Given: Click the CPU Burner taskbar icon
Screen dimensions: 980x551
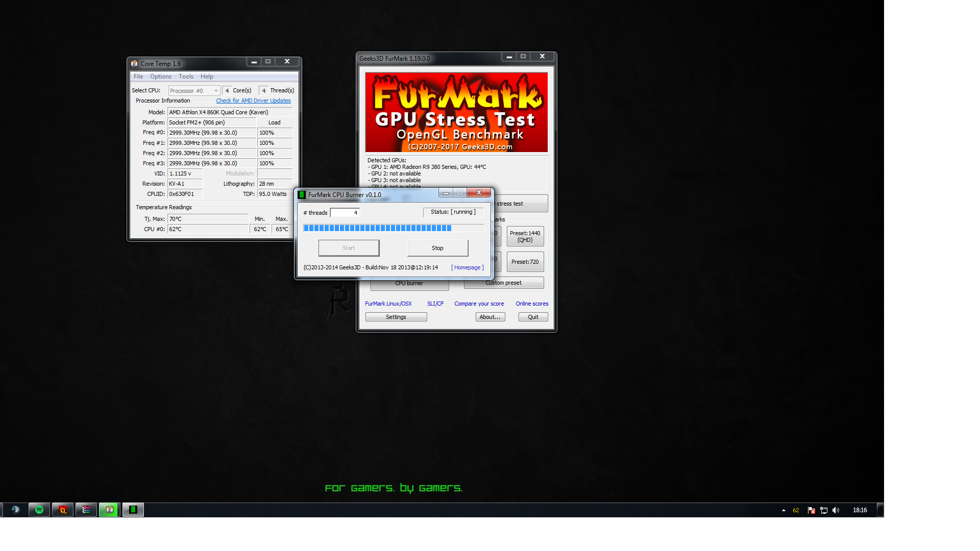Looking at the screenshot, I should click(133, 510).
